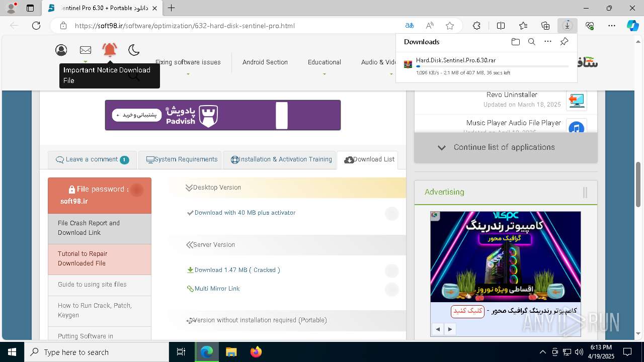Open File Crash Report and Download Link
644x362 pixels.
(100, 228)
